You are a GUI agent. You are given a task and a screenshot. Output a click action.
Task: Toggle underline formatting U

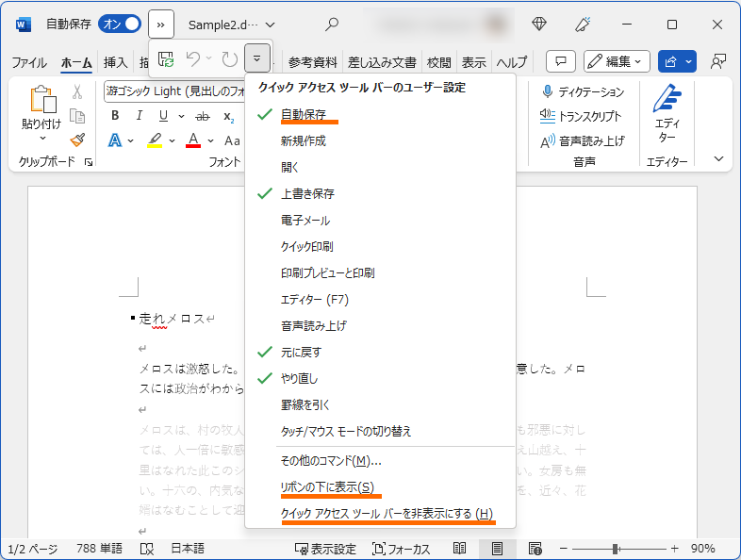click(163, 116)
